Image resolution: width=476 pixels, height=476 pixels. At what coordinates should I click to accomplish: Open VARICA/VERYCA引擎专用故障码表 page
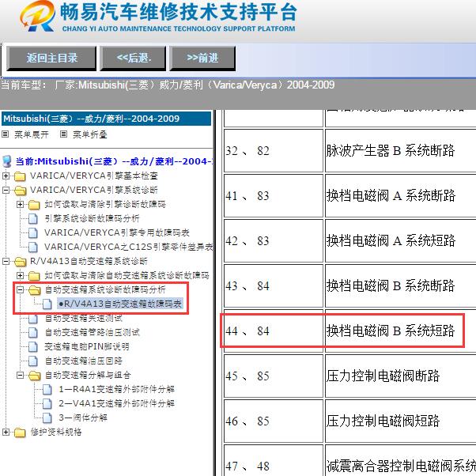(x=117, y=232)
